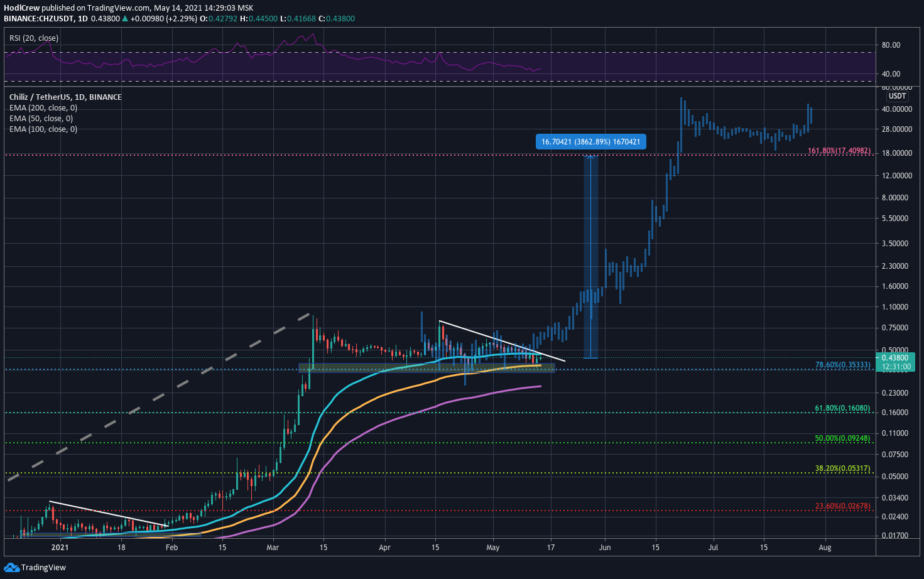924x579 pixels.
Task: Select the EMA (50, close, 0) legend entry
Action: [41, 119]
